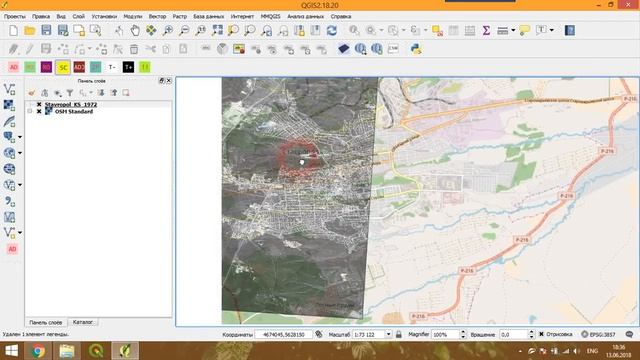Screen dimensions: 640x360
Task: Toggle the Отрисовка render checkbox
Action: (541, 334)
